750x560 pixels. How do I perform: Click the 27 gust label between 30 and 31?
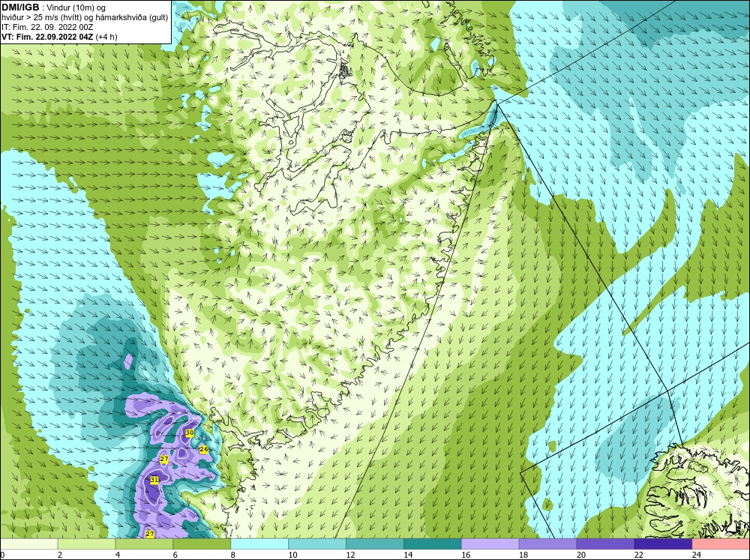pyautogui.click(x=164, y=459)
